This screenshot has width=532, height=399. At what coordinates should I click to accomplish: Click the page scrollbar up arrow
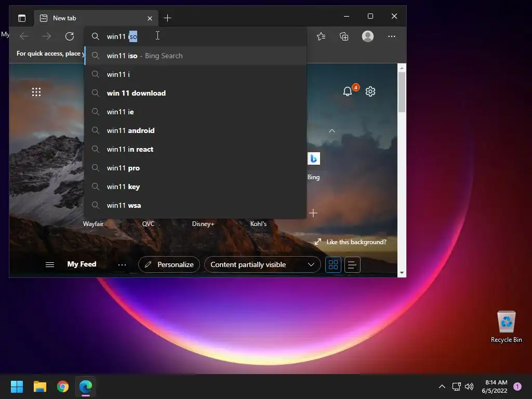[x=402, y=68]
